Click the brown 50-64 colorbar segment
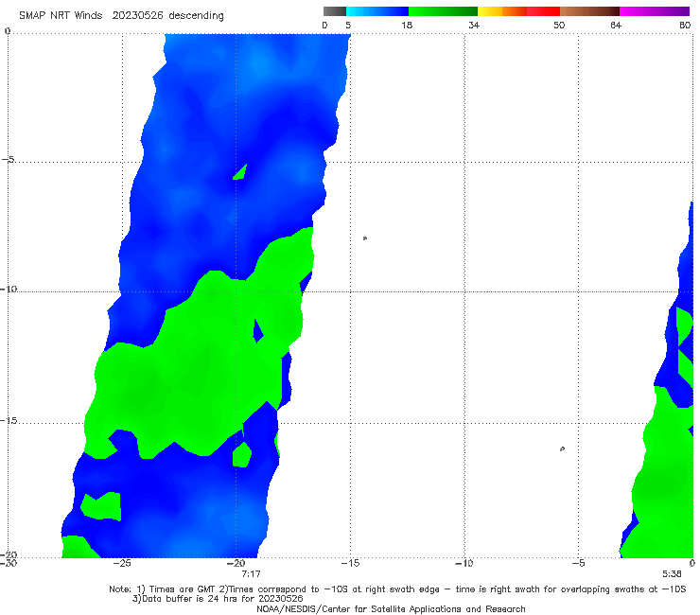700x615 pixels. point(589,11)
